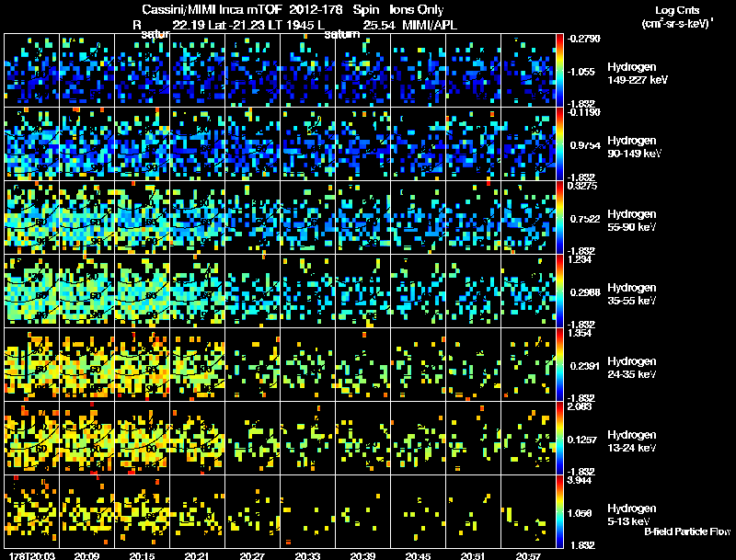Select the 20:09 panel in the 90-149 keV row
Image resolution: width=736 pixels, height=560 pixels.
(x=86, y=144)
